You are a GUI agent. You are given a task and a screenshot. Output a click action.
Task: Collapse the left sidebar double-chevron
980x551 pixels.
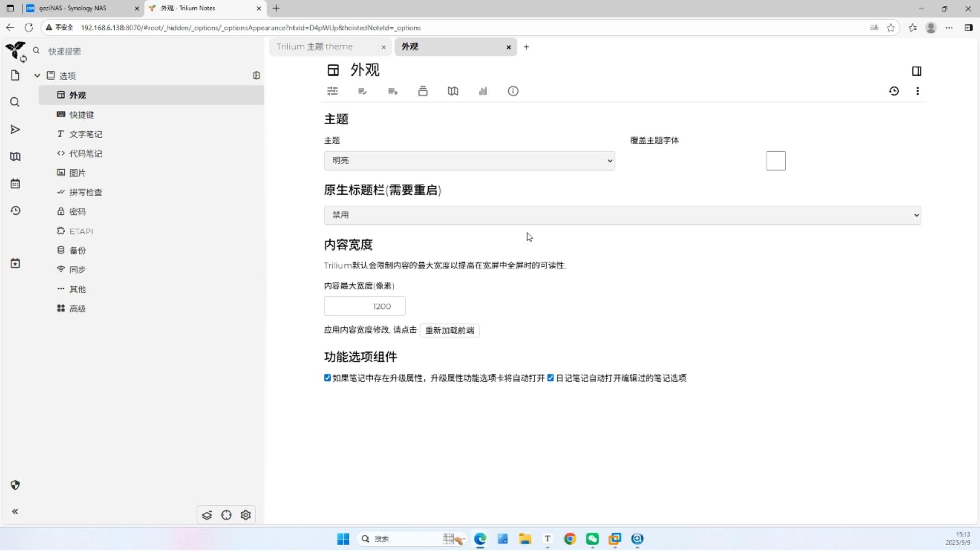click(15, 512)
